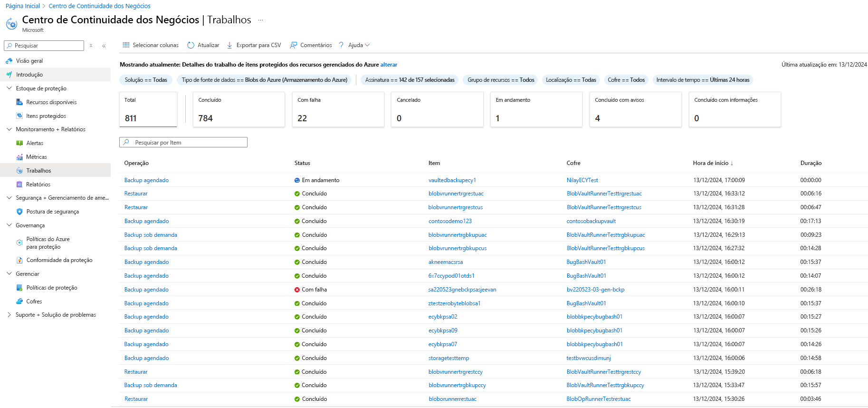This screenshot has width=868, height=408.
Task: Click Conformidade da proteção icon
Action: tap(19, 260)
